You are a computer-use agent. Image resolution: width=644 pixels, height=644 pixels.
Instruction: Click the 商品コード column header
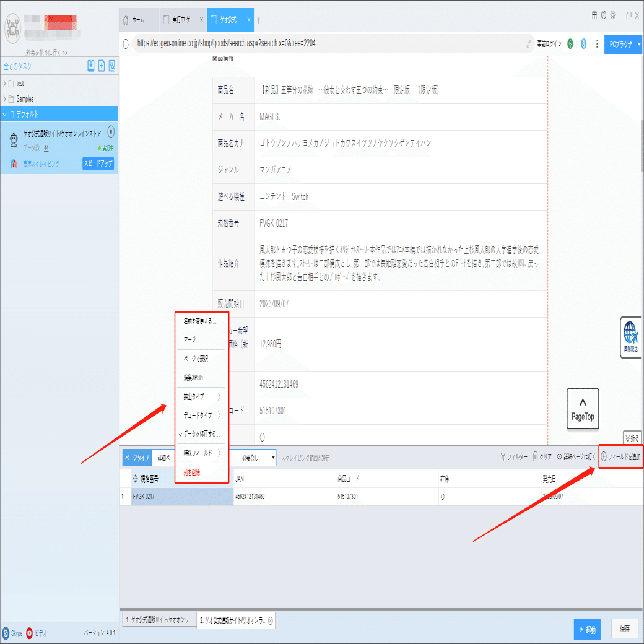[x=387, y=479]
